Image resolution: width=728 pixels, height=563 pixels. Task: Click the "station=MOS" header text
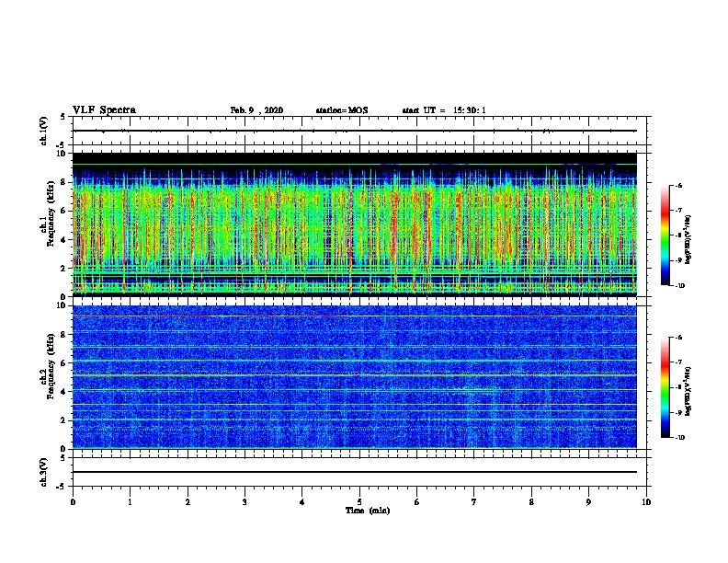342,110
